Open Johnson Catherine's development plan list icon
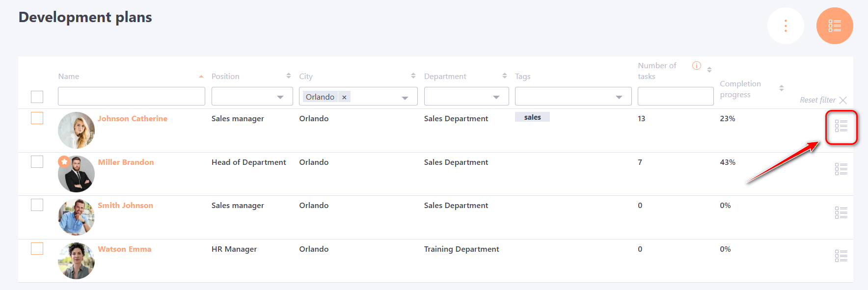 coord(841,126)
